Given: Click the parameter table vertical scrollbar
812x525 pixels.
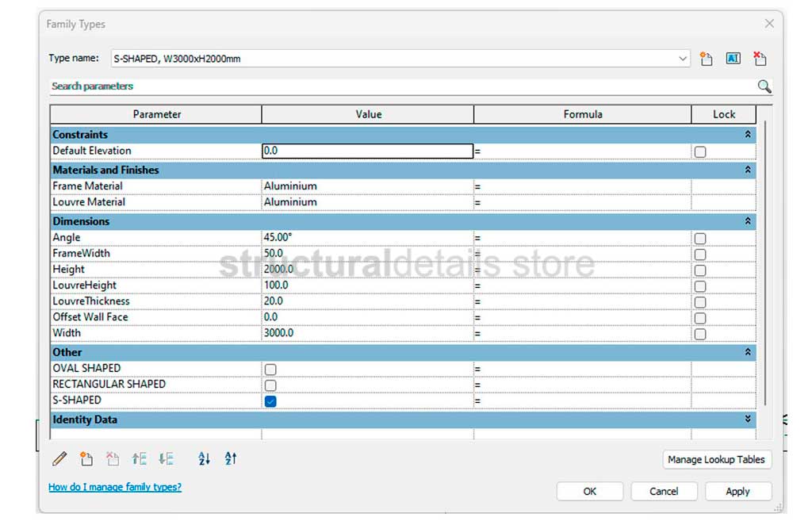Looking at the screenshot, I should coord(765,262).
